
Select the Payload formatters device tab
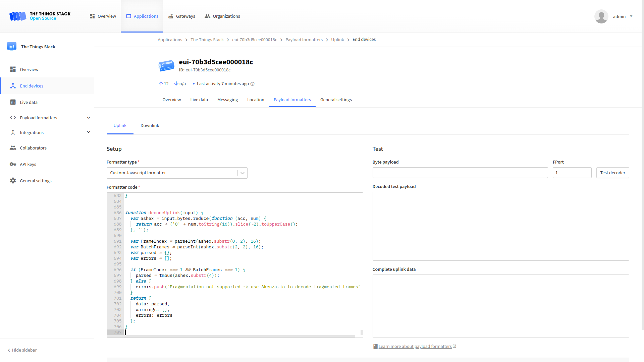(x=292, y=100)
